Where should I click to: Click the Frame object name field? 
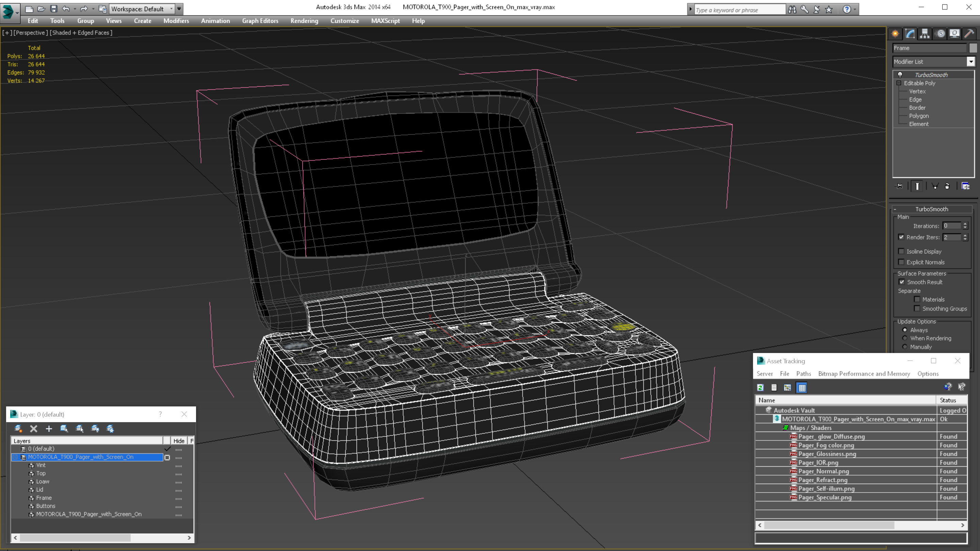(929, 48)
